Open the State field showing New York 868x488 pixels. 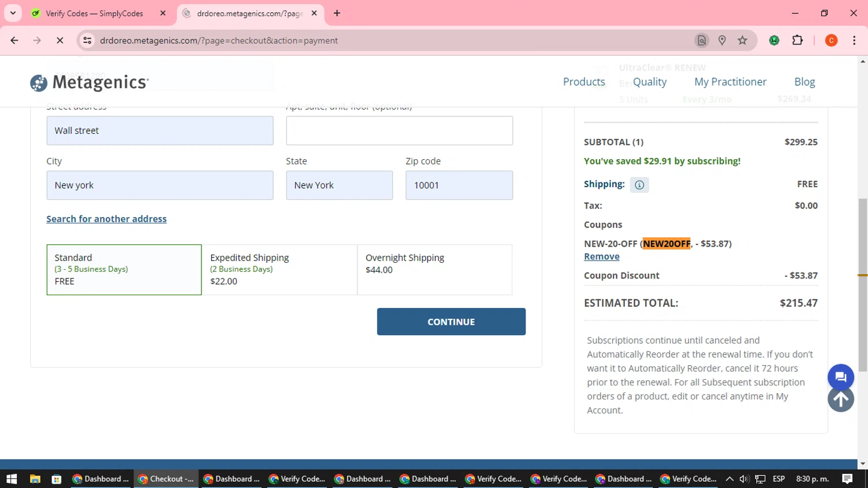[x=339, y=185]
